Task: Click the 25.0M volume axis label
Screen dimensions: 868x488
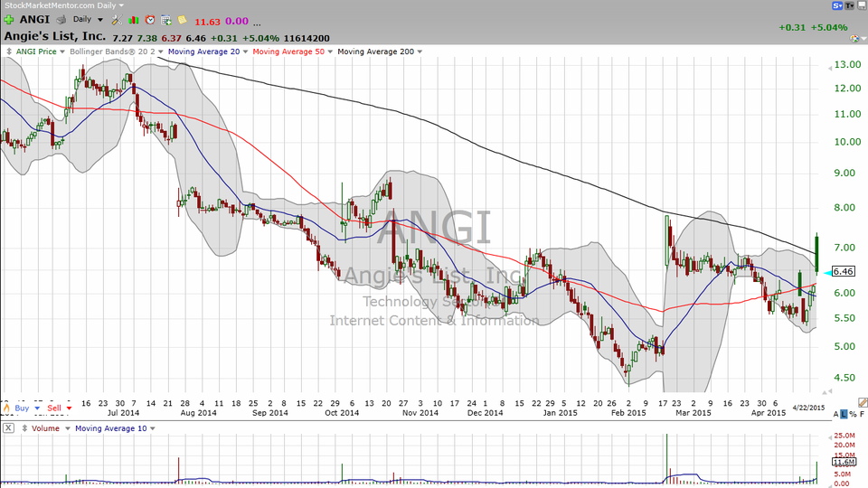Action: pyautogui.click(x=844, y=436)
